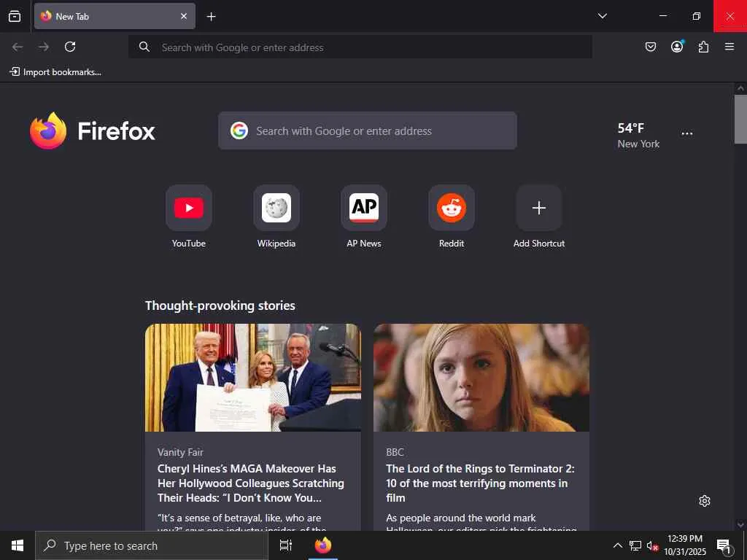Click the New Tab tab label
The width and height of the screenshot is (747, 560).
click(x=72, y=16)
